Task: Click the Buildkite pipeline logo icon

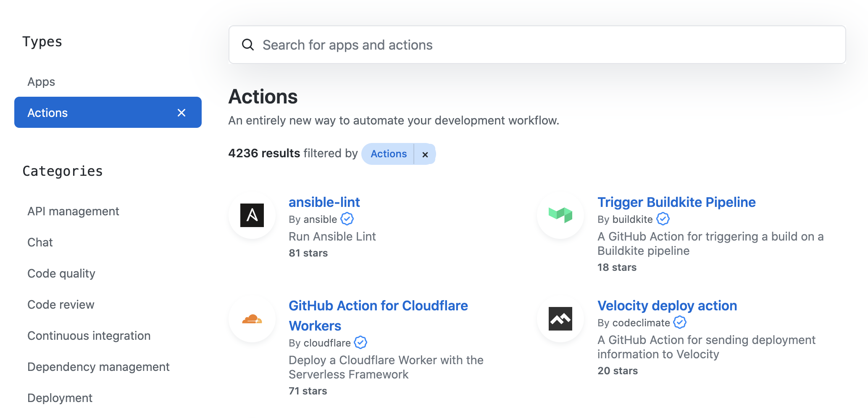Action: (560, 215)
